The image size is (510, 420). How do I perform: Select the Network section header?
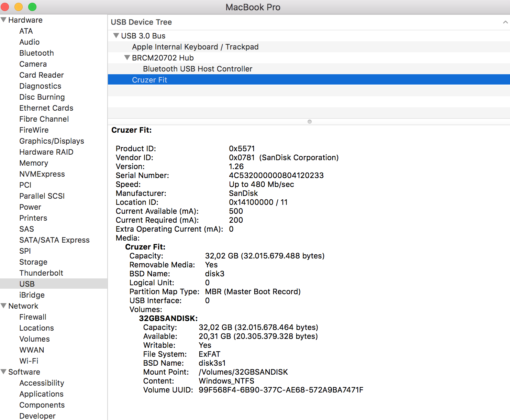[23, 306]
